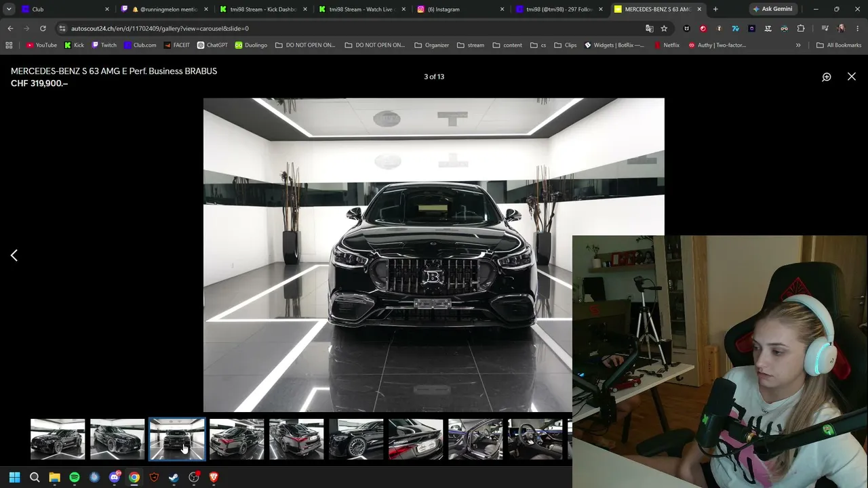Click the Google Chrome taskbar icon
Viewport: 868px width, 488px height.
pos(134,477)
